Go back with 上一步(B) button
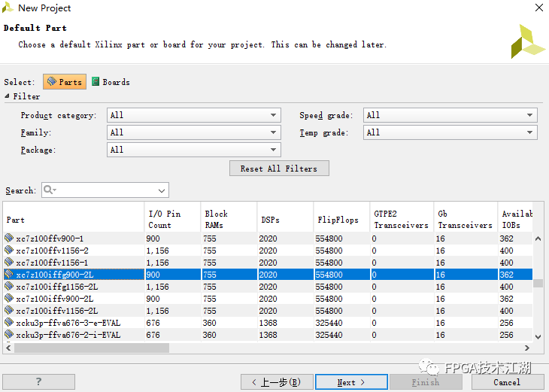 tap(277, 381)
